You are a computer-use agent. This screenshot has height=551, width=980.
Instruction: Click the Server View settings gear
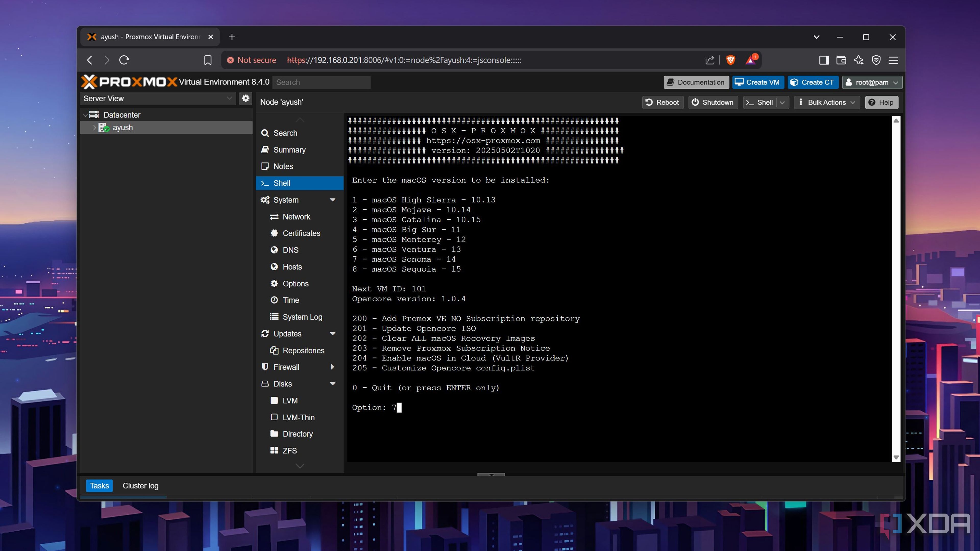coord(246,98)
